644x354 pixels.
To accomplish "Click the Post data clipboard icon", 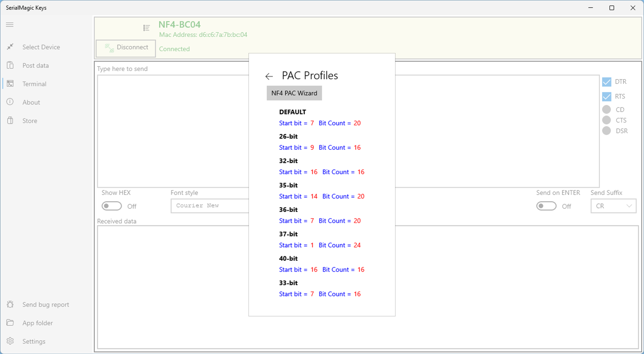I will click(10, 65).
